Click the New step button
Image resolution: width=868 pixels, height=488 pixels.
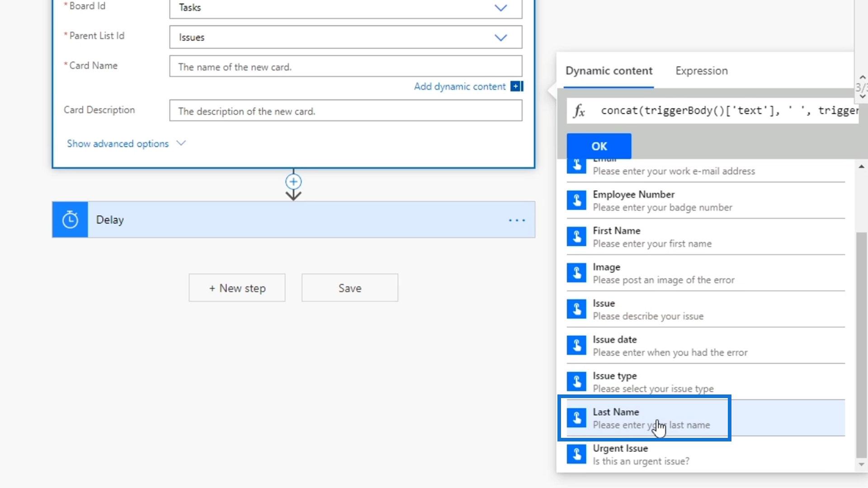(x=237, y=288)
